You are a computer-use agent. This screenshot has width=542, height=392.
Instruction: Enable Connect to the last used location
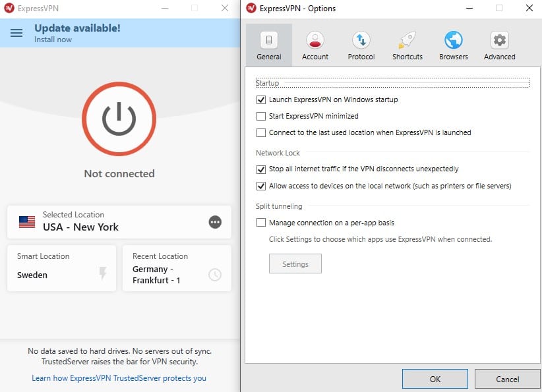261,132
